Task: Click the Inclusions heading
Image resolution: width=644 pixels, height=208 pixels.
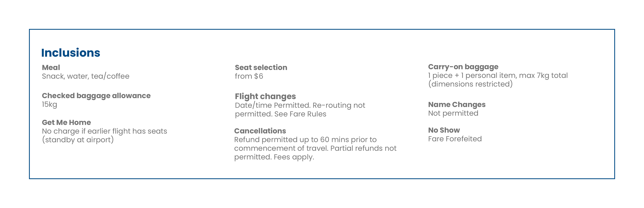Action: click(x=71, y=53)
